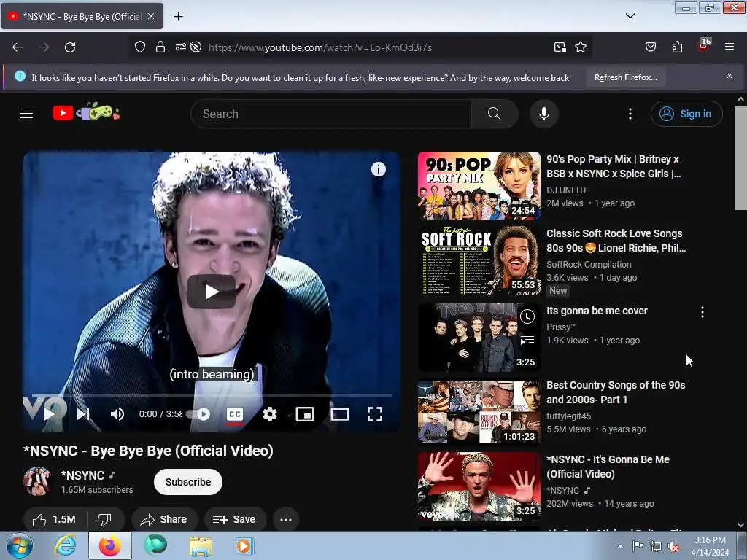The image size is (747, 560).
Task: Add Its gonna be me cover to queue
Action: [527, 340]
